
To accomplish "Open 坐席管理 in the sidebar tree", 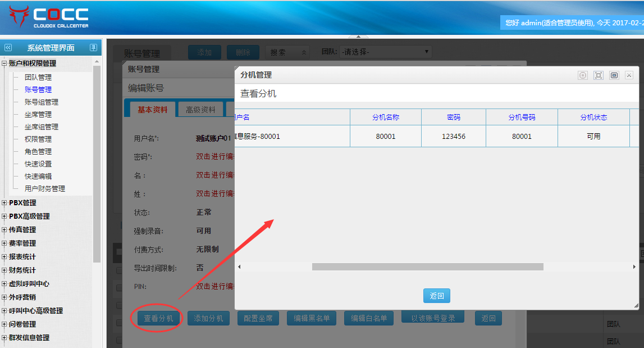I will [x=38, y=115].
